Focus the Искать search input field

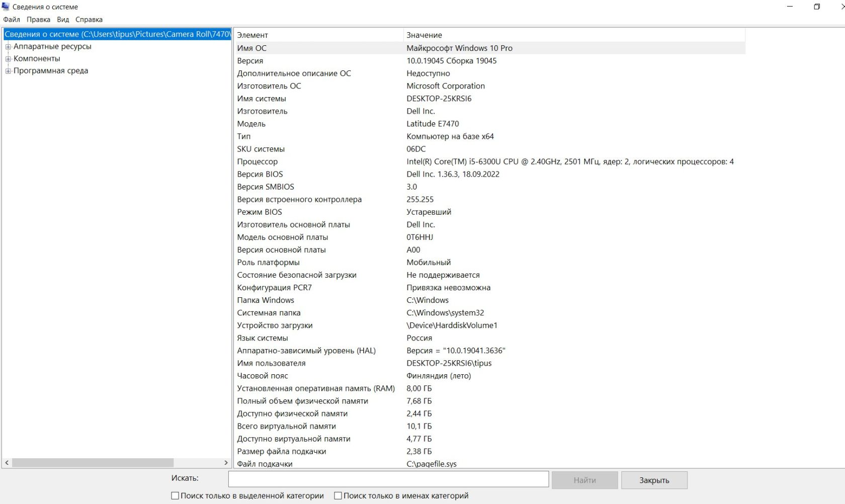click(x=388, y=479)
